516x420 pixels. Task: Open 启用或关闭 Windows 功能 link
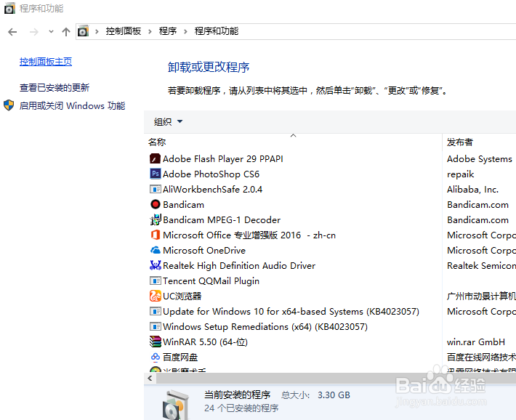point(72,105)
